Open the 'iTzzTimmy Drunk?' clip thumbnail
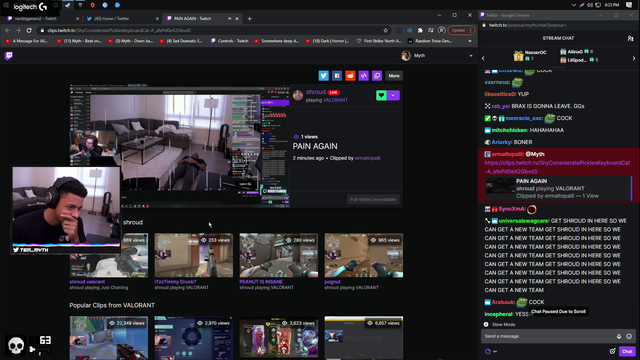This screenshot has width=640, height=360. click(x=193, y=255)
